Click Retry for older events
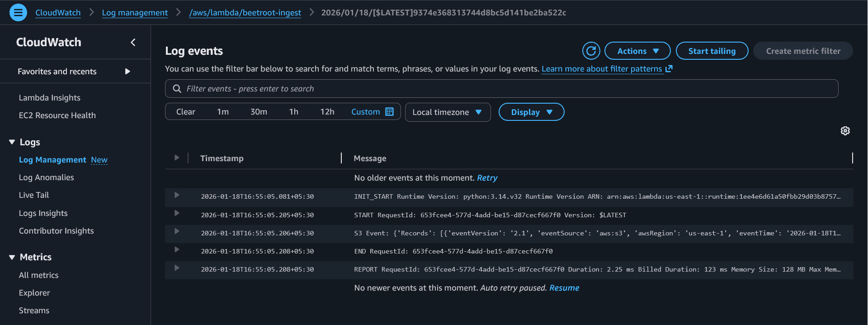This screenshot has height=325, width=868. tap(487, 178)
